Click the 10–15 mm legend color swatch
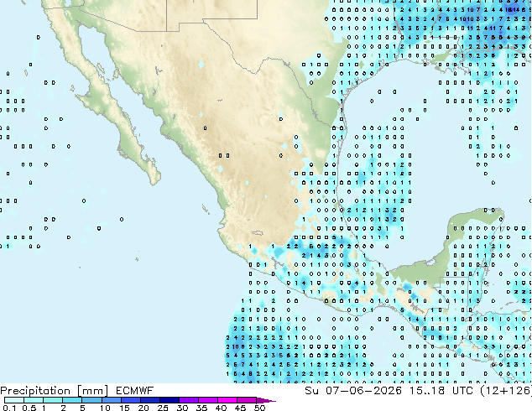The height and width of the screenshot is (411, 532). point(112,400)
